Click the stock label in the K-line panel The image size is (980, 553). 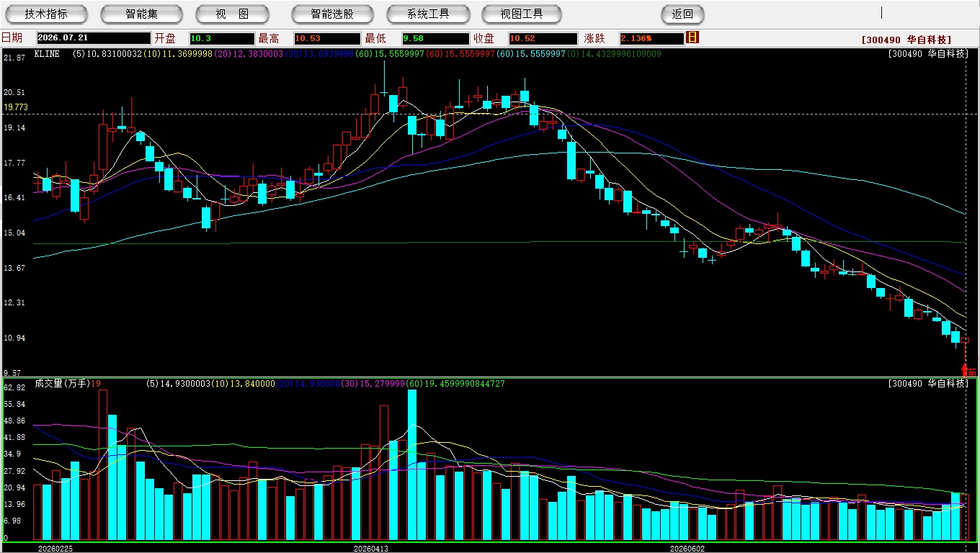(929, 54)
